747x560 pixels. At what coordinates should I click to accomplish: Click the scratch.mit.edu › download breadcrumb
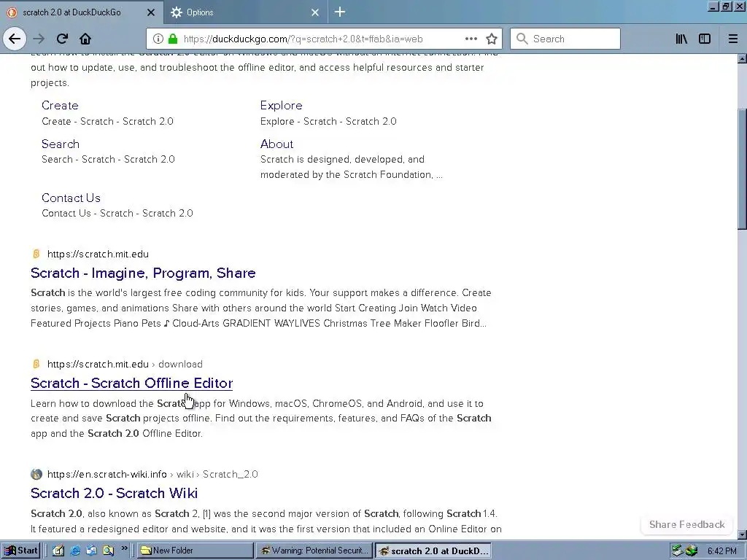[125, 364]
